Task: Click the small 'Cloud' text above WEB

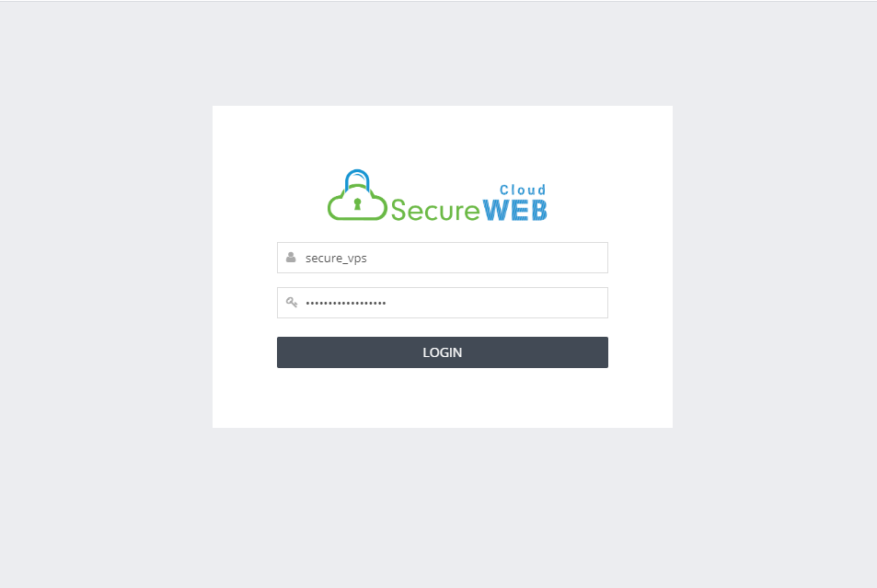Action: coord(523,190)
